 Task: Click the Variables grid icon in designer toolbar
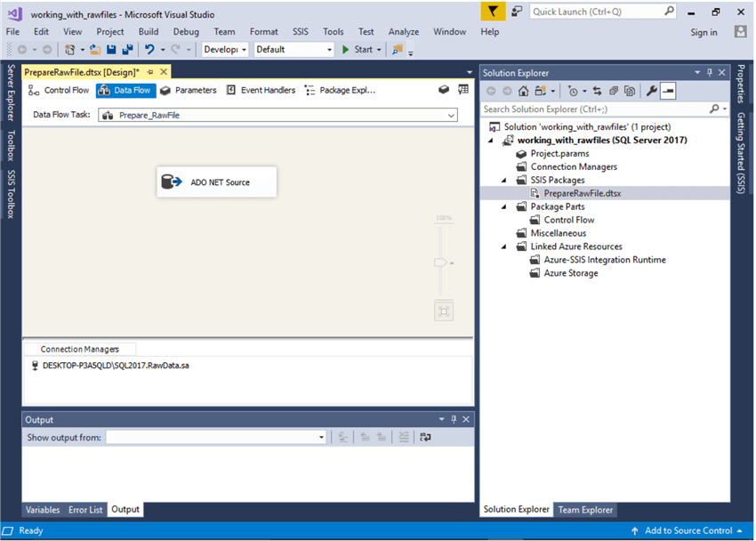462,90
